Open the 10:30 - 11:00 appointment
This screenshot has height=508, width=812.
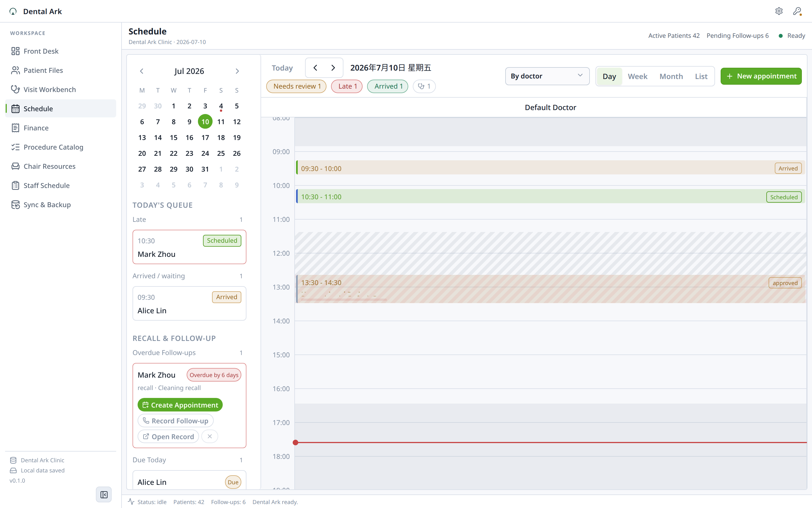(x=550, y=196)
